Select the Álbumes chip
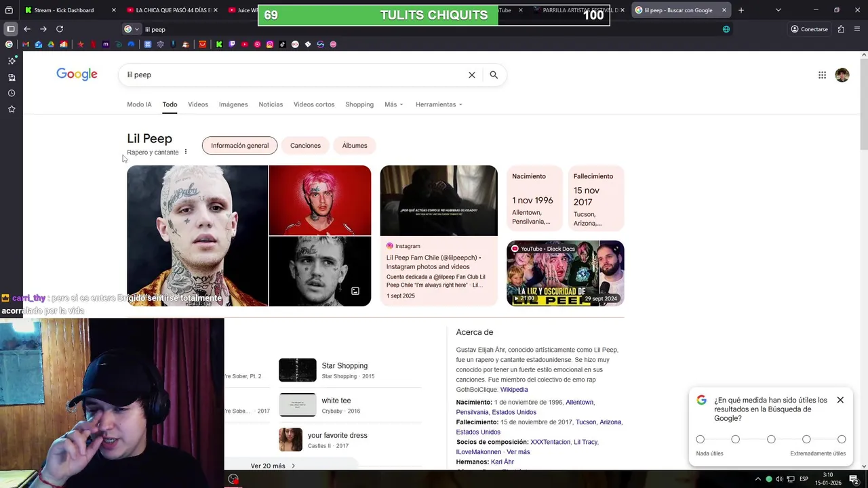 point(355,146)
